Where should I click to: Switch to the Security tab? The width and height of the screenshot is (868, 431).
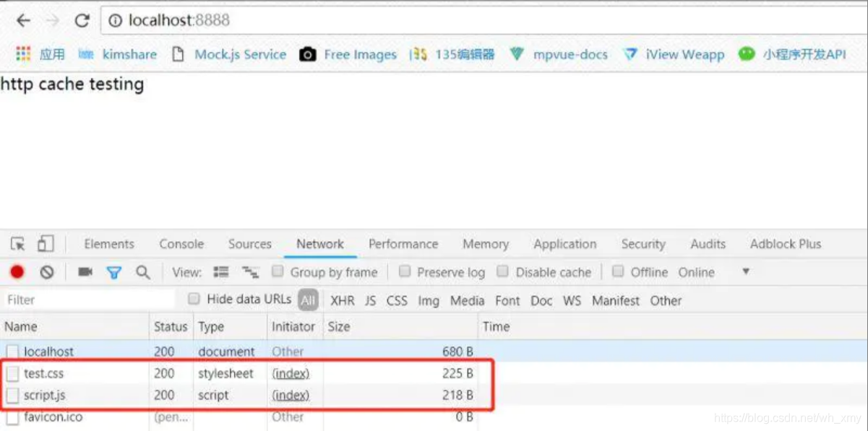[643, 244]
